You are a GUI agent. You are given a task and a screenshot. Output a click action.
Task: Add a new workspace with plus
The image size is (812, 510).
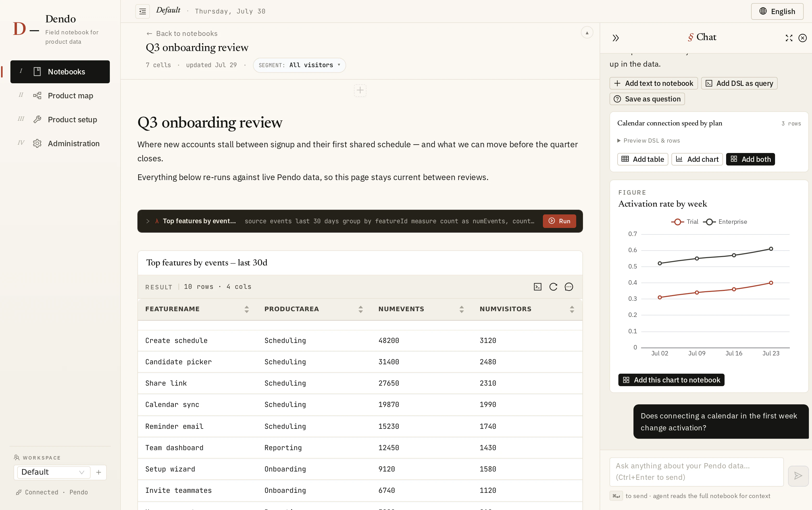pos(98,472)
